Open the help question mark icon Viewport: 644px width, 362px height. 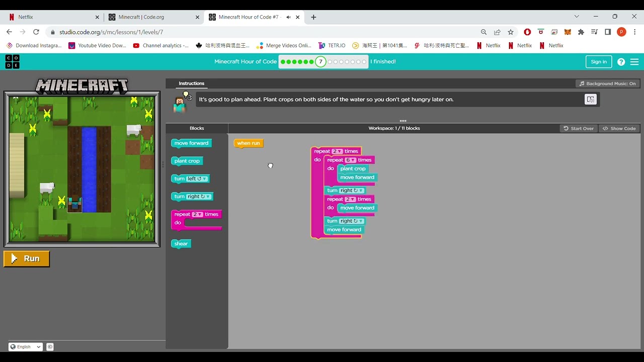tap(621, 62)
